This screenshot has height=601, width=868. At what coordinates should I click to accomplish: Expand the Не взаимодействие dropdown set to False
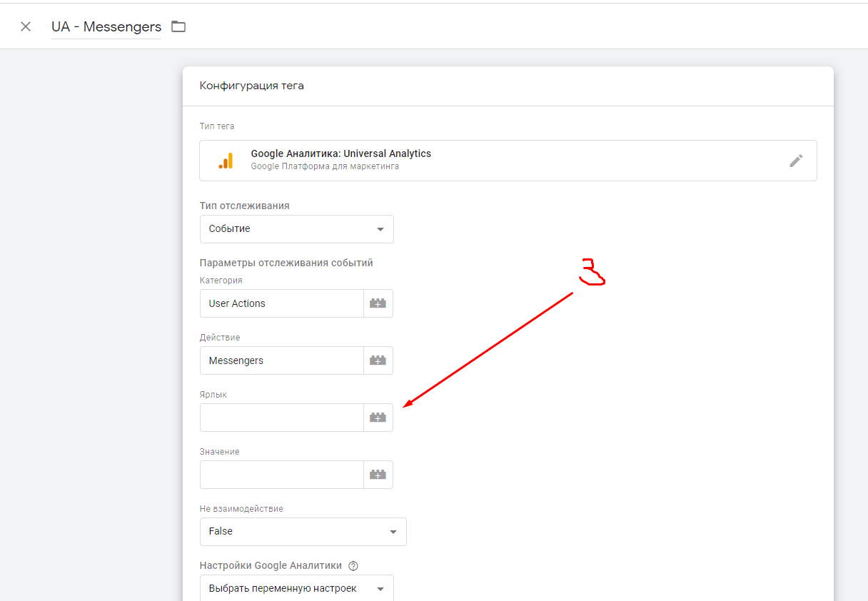click(x=303, y=532)
